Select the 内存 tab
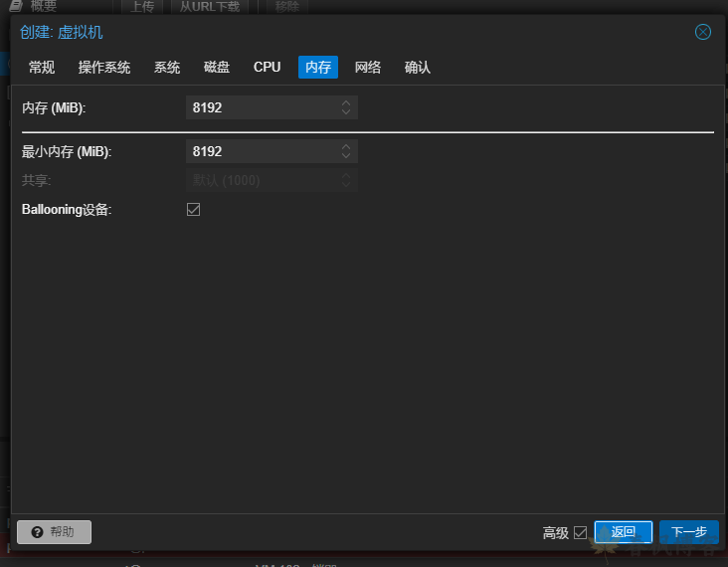This screenshot has width=728, height=567. click(318, 68)
